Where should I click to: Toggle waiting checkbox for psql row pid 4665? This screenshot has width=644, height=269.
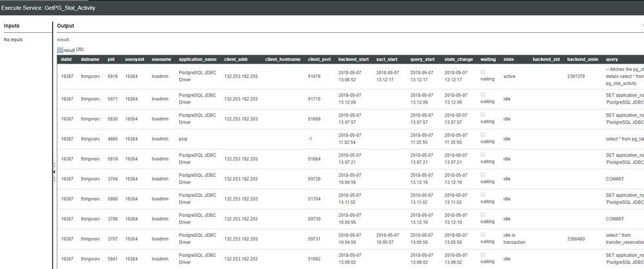point(483,135)
